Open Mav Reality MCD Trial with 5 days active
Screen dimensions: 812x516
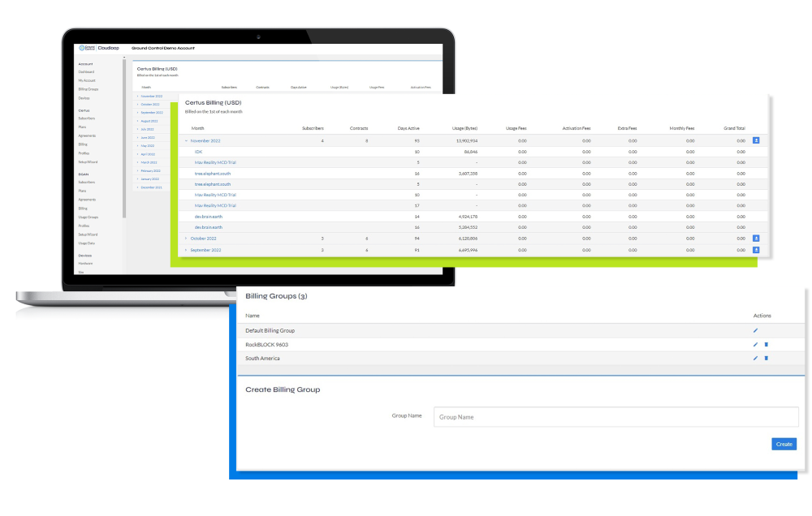[x=215, y=162]
